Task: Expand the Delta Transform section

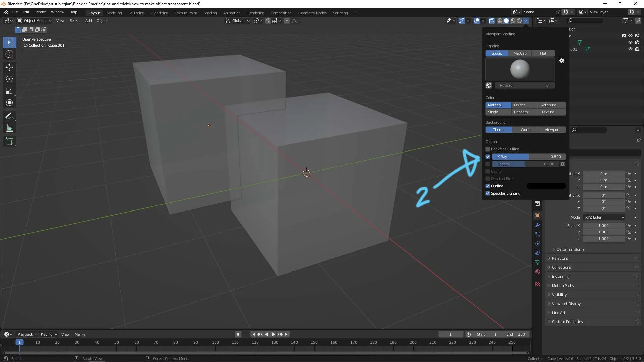Action: pyautogui.click(x=571, y=249)
